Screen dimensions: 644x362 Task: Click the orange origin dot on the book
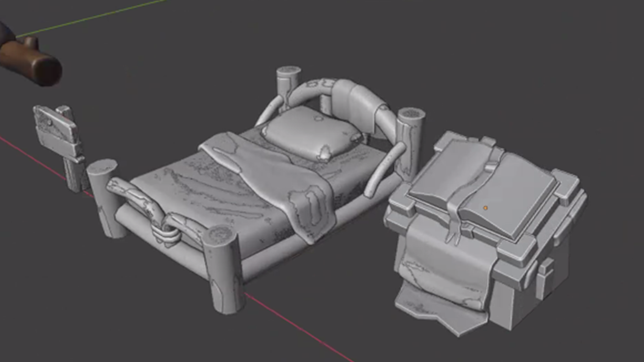(x=485, y=208)
